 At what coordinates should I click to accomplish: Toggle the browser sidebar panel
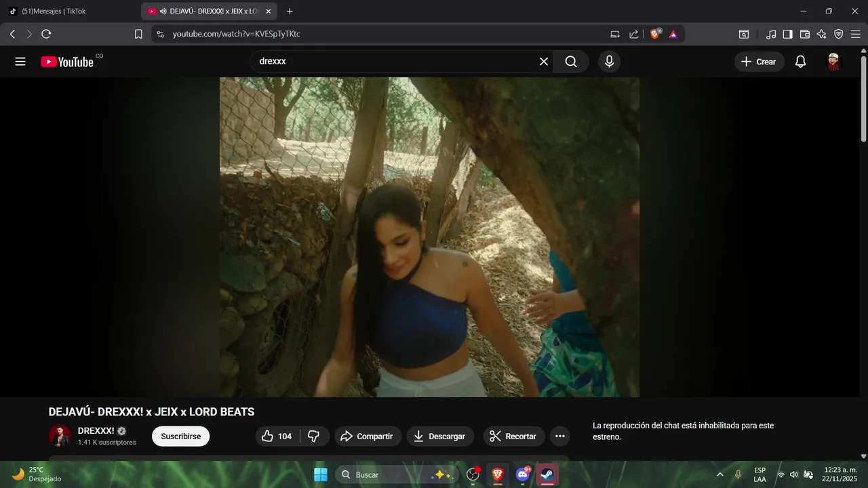787,34
